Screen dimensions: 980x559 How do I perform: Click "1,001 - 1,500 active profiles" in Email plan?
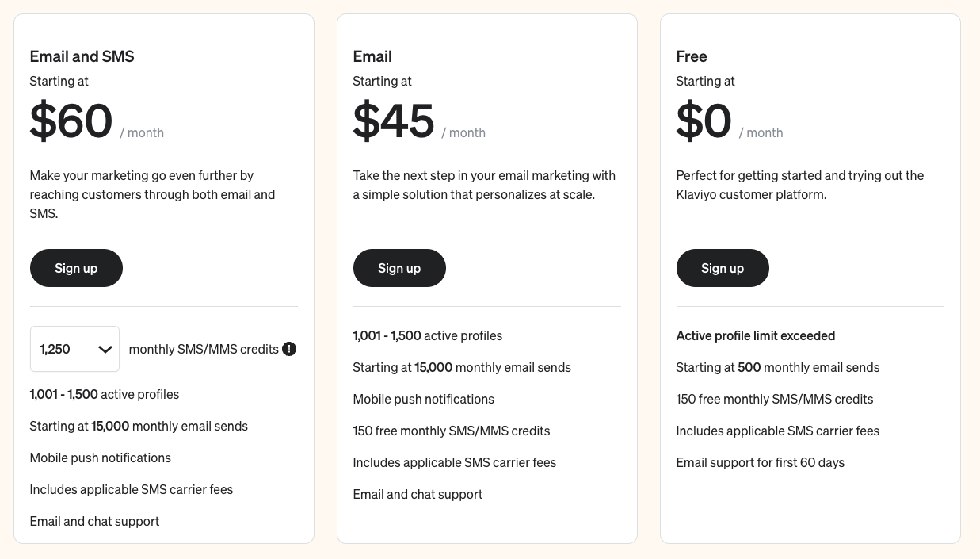[x=428, y=335]
